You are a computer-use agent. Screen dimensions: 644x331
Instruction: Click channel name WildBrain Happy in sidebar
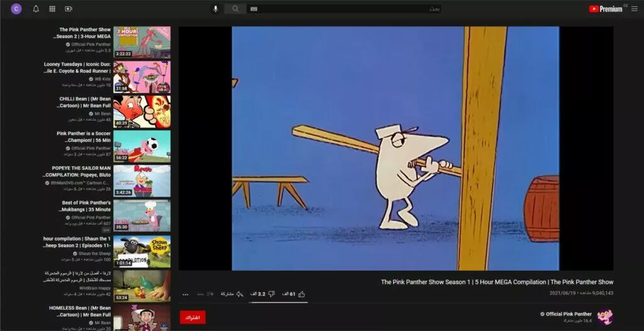coord(95,288)
